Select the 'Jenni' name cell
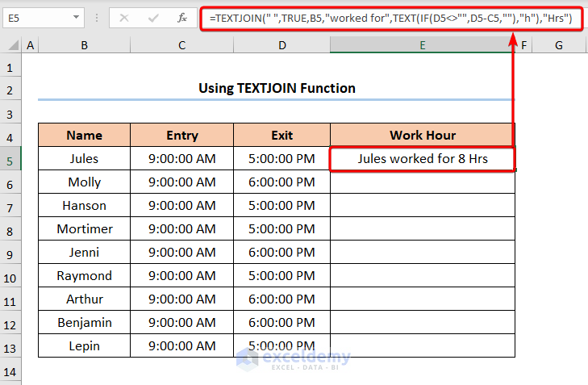Viewport: 588px width, 385px height. [x=85, y=252]
